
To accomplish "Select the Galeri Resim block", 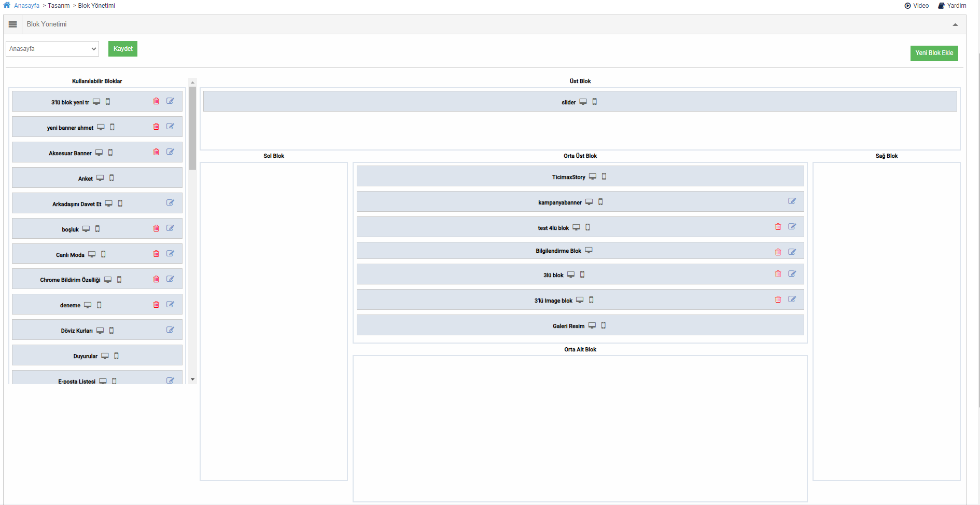I will coord(568,326).
